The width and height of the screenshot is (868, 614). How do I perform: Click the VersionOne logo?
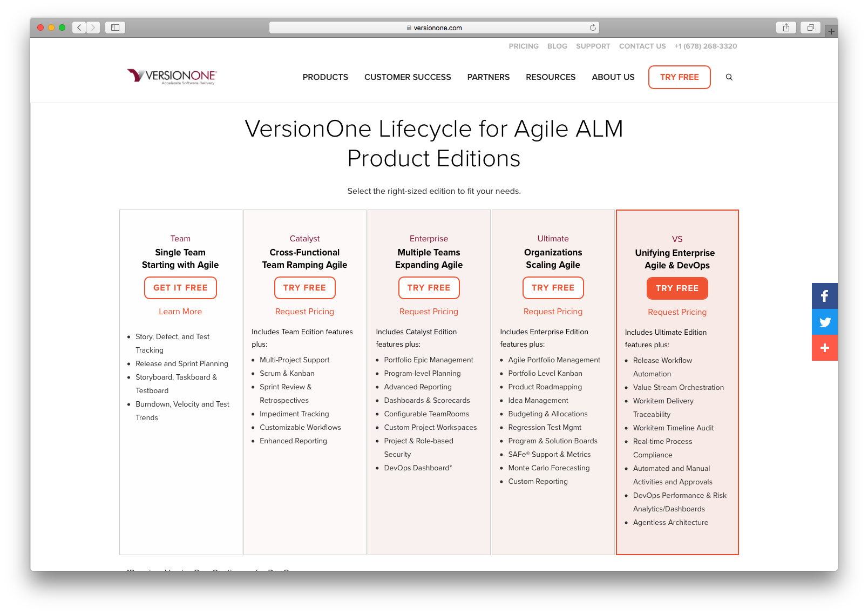[172, 77]
